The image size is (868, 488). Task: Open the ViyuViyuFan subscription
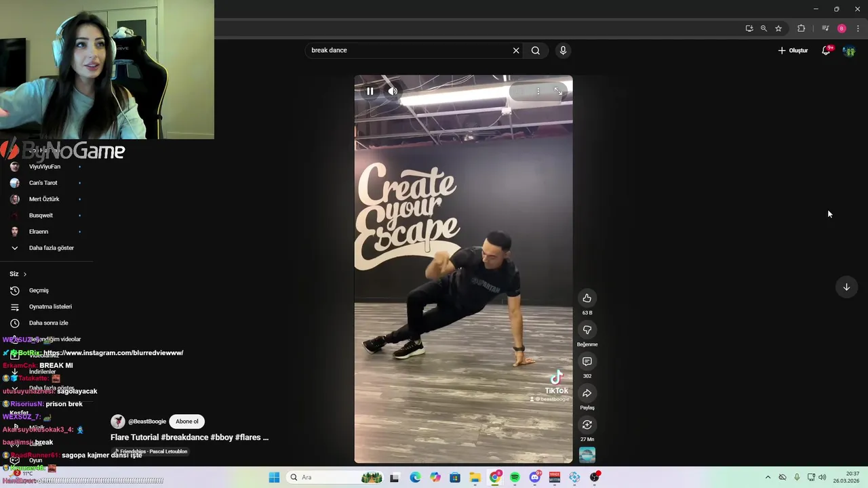pyautogui.click(x=45, y=167)
